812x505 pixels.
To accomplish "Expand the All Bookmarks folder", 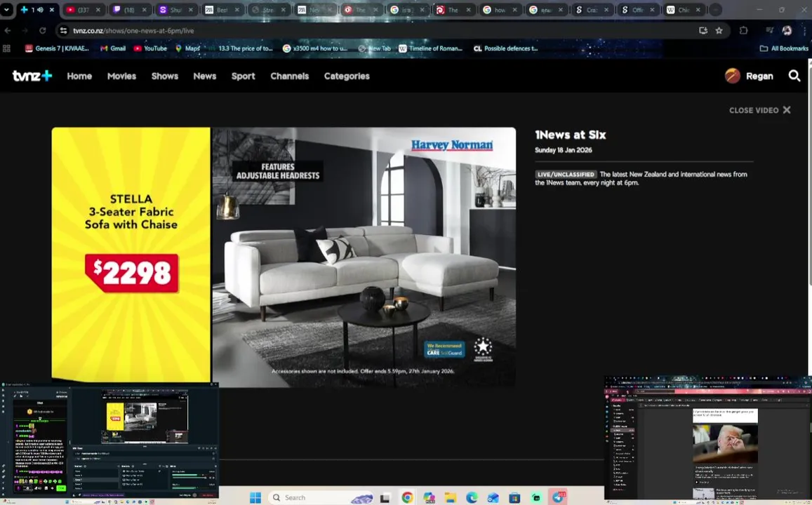I will pyautogui.click(x=783, y=48).
